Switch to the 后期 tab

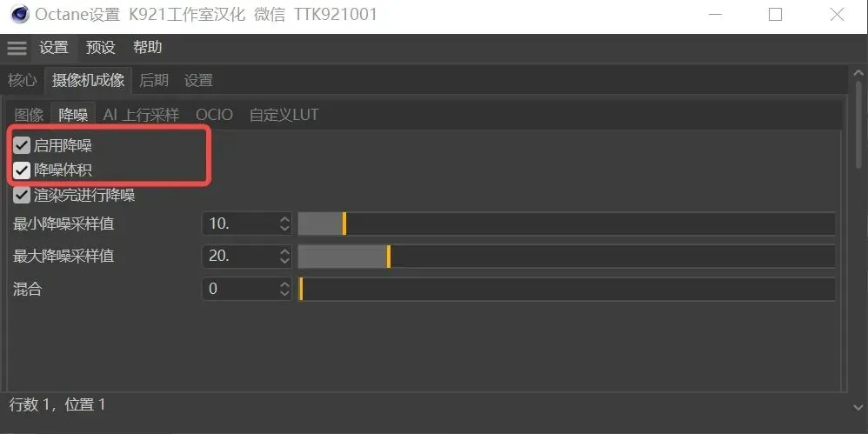154,81
